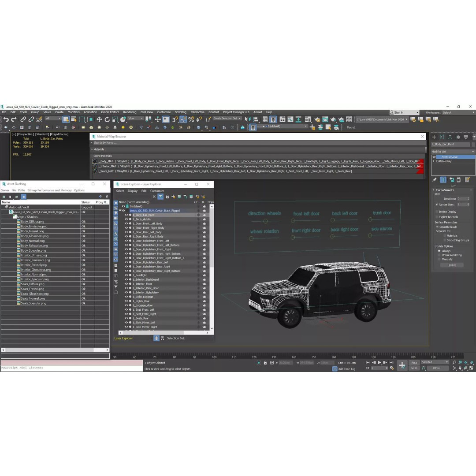476x476 pixels.
Task: Click the Undo arrow icon
Action: click(x=6, y=119)
